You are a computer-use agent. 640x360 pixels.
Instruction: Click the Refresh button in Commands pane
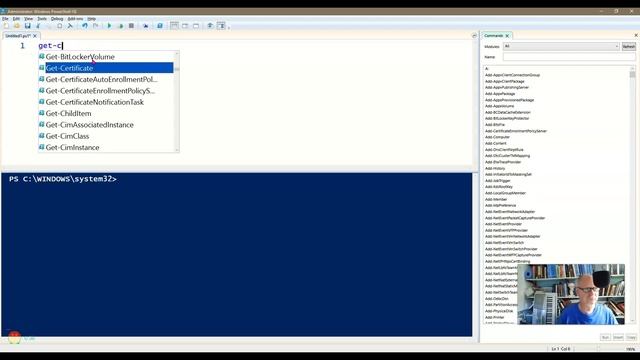(629, 47)
